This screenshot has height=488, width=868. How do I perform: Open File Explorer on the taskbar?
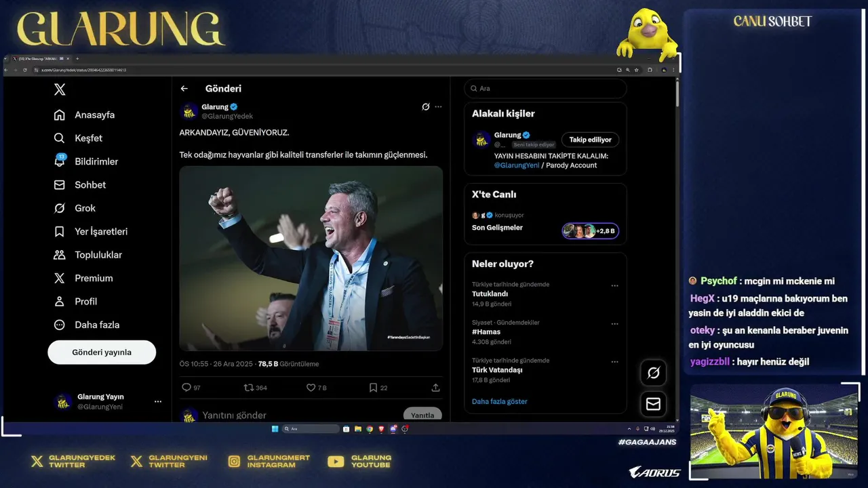pyautogui.click(x=358, y=428)
